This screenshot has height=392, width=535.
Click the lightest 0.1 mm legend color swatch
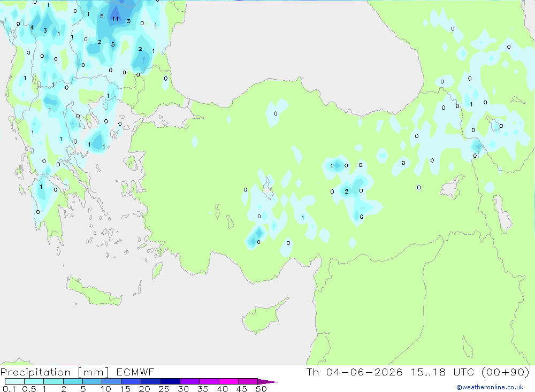click(14, 381)
